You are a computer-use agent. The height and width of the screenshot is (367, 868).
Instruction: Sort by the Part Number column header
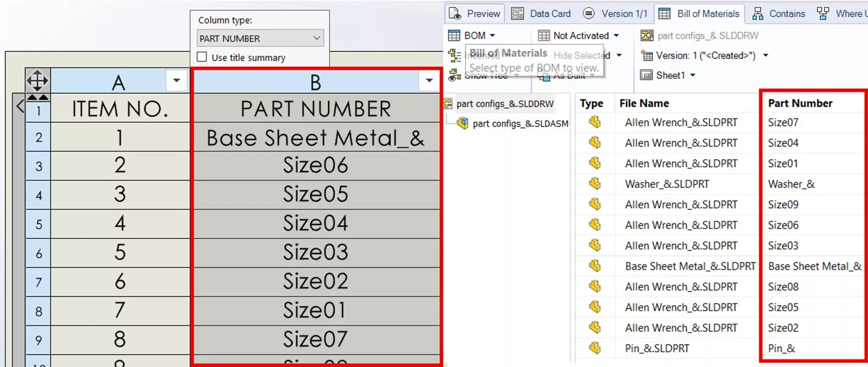(x=800, y=103)
